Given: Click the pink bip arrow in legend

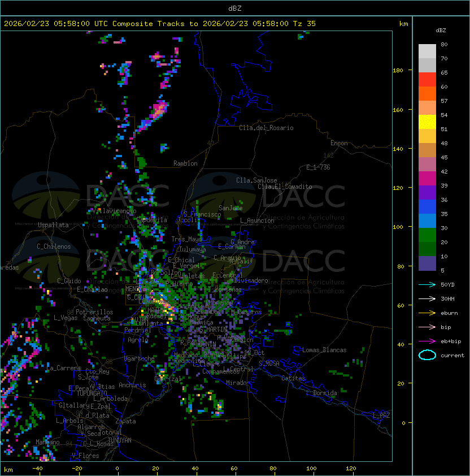Looking at the screenshot, I should point(427,327).
